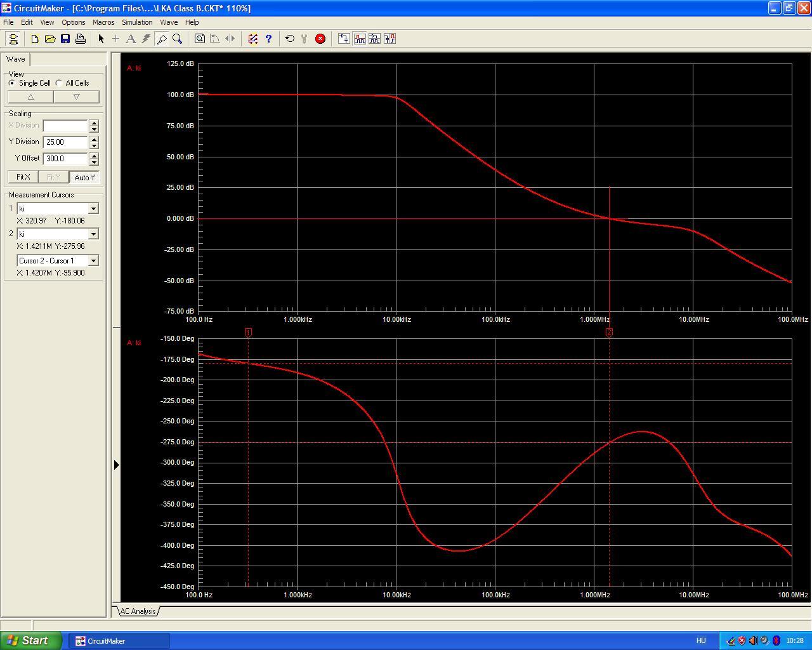Click the Reset simulation icon
Screen dimensions: 812x650
coord(290,39)
